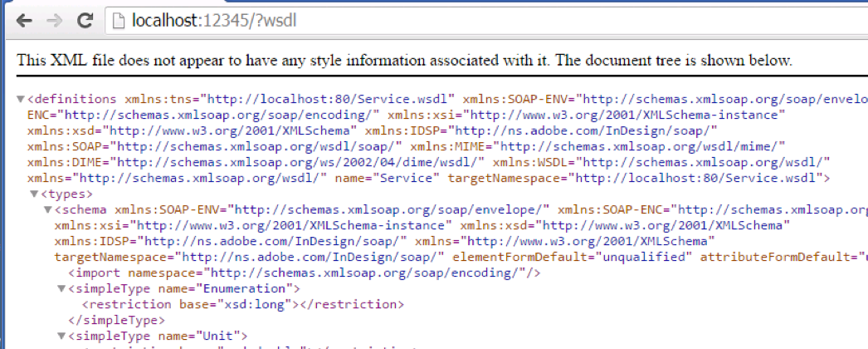Click the schema elementFormDefault="unqualified" attribute
Screen dimensions: 868x349
572,257
